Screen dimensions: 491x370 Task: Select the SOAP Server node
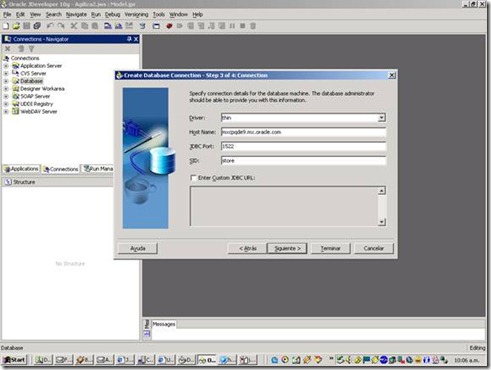[35, 96]
